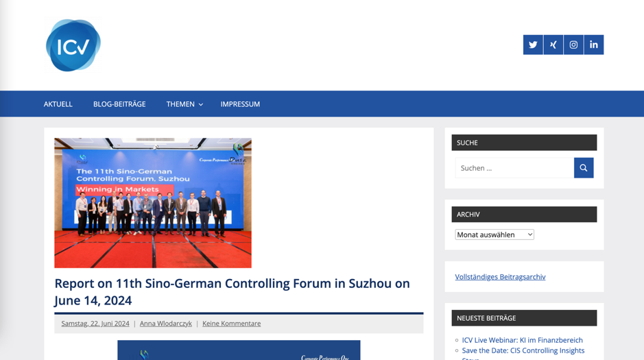Open the Xing social icon
Screen dimensions: 644x360
coord(553,45)
